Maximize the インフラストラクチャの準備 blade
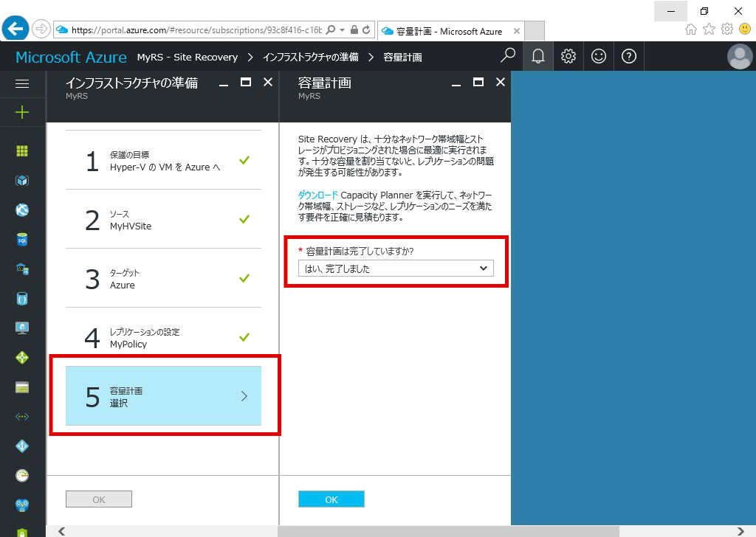The height and width of the screenshot is (537, 756). [246, 83]
